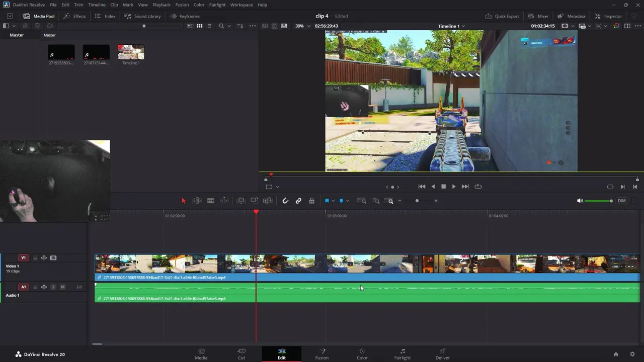Image resolution: width=644 pixels, height=362 pixels.
Task: Mute audio with speaker icon
Action: tap(580, 201)
